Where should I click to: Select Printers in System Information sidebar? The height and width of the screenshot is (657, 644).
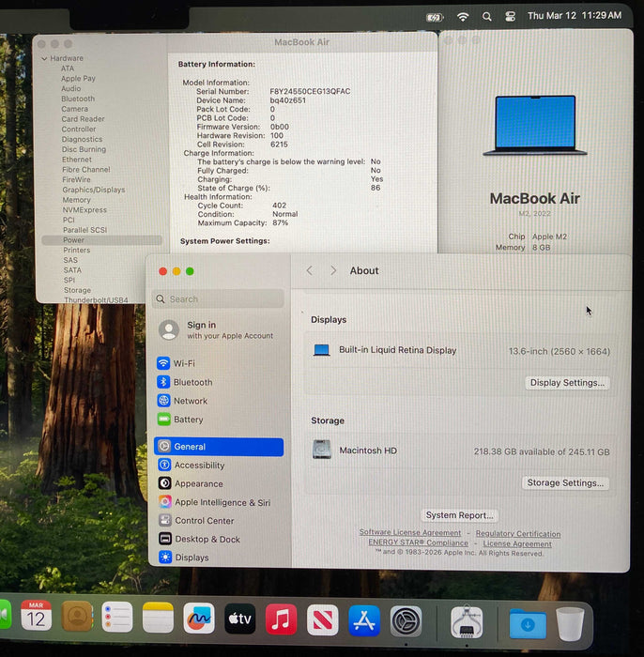coord(77,251)
